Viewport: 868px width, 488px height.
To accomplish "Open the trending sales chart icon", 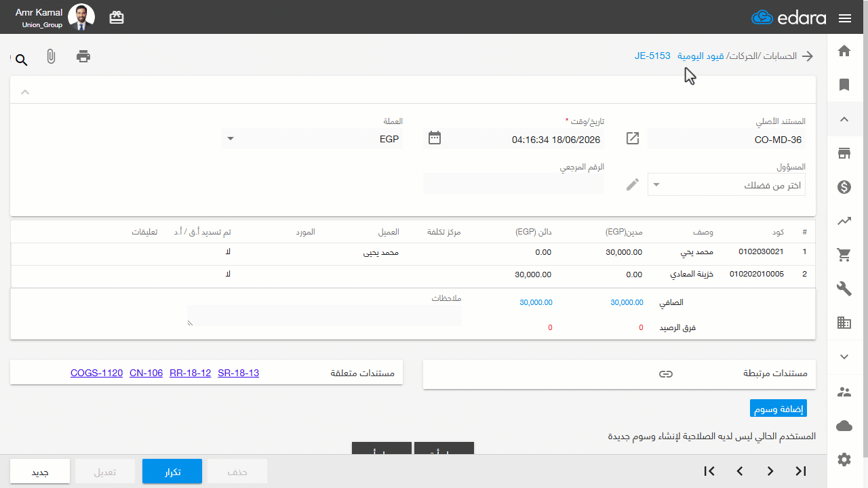I will (x=844, y=221).
